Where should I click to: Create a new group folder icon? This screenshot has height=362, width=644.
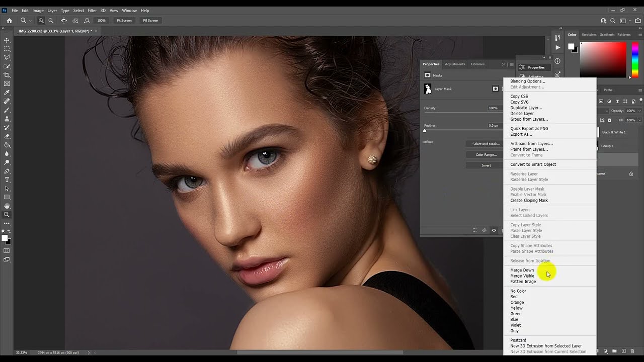pyautogui.click(x=615, y=351)
